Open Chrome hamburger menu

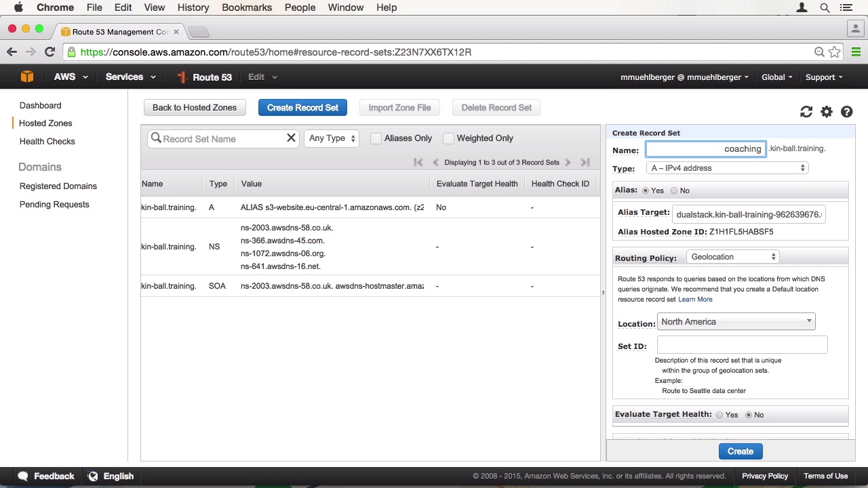856,52
